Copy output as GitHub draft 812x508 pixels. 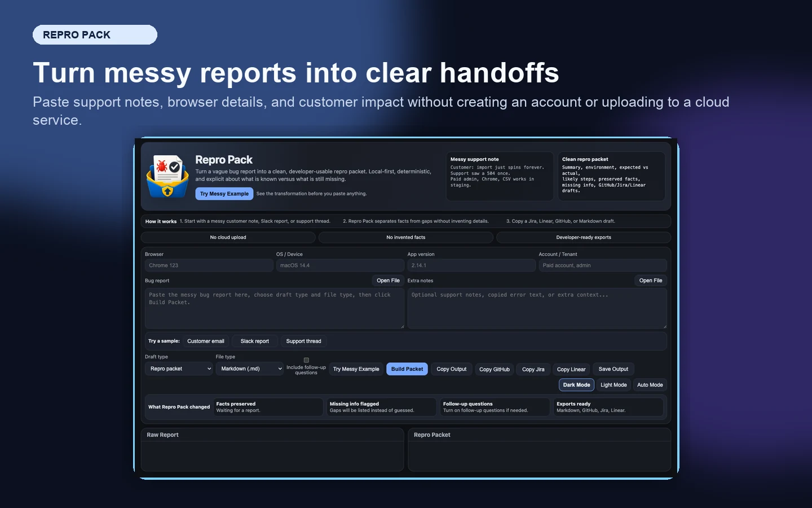coord(495,369)
